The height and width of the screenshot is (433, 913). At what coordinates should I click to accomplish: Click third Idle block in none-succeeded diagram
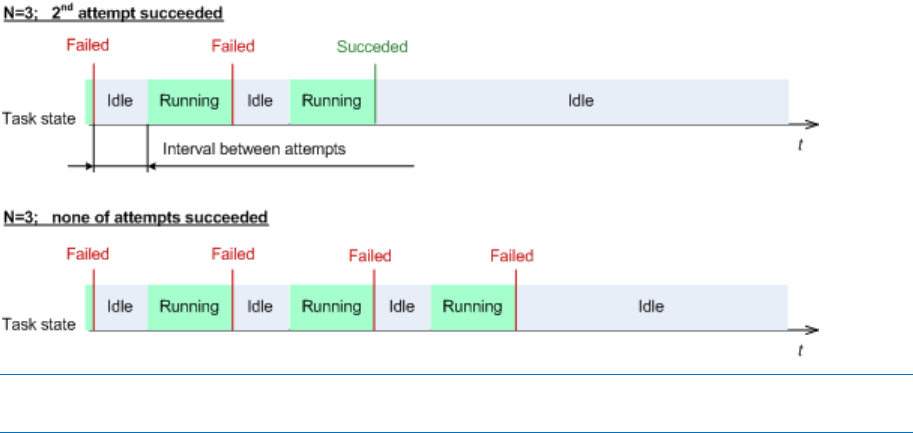(401, 306)
